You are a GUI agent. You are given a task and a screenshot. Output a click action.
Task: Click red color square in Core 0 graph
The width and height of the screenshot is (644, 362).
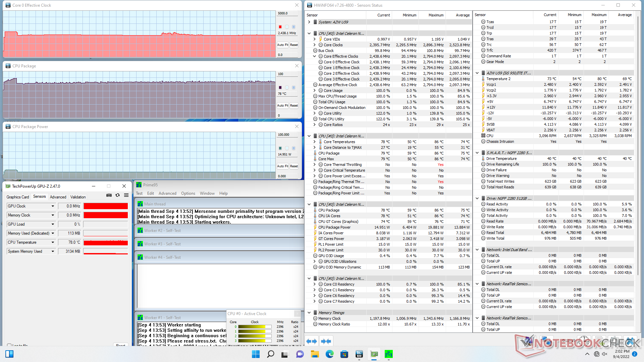pyautogui.click(x=280, y=27)
